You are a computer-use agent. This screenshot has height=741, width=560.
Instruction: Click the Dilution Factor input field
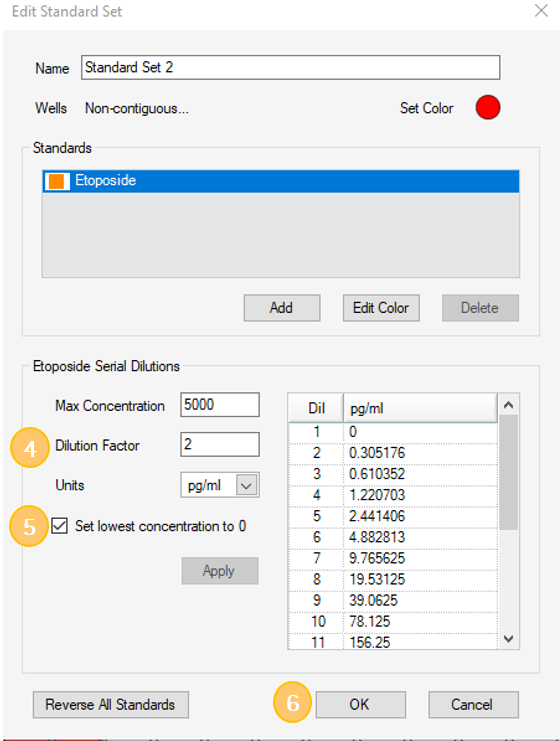(x=220, y=444)
